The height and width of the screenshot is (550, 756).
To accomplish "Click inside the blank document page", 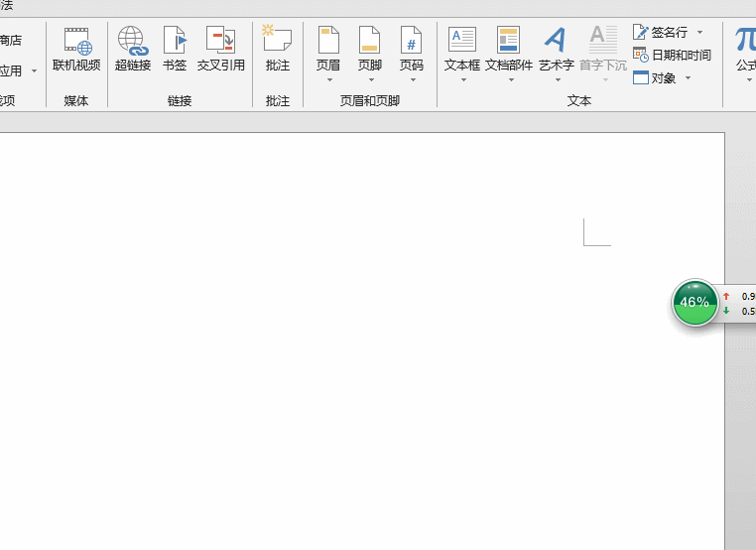I will click(x=347, y=347).
